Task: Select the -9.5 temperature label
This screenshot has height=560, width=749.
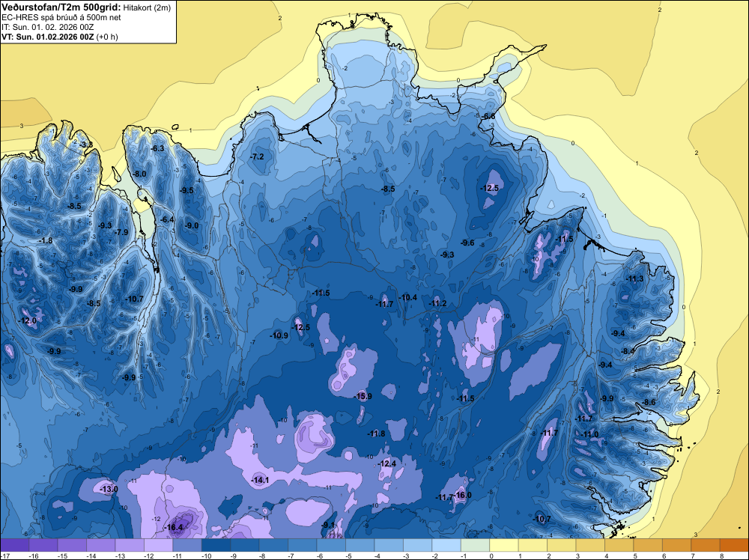Action: coord(187,190)
